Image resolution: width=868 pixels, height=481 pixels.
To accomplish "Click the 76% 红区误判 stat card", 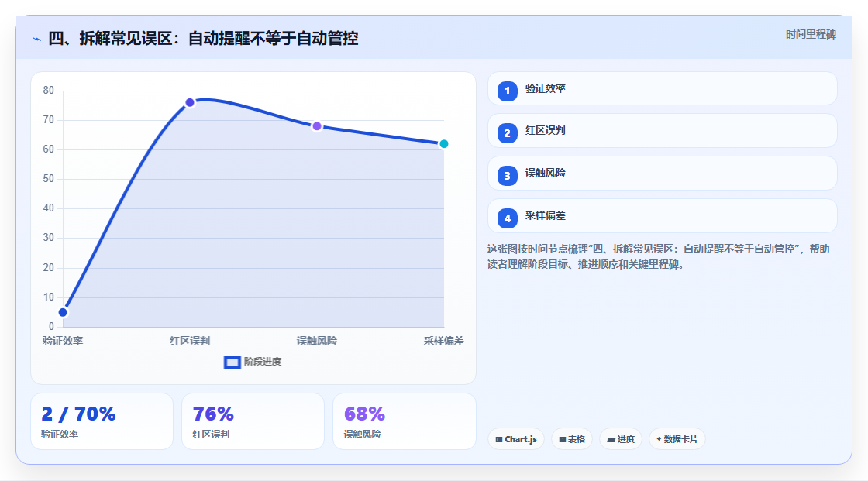I will pyautogui.click(x=253, y=421).
